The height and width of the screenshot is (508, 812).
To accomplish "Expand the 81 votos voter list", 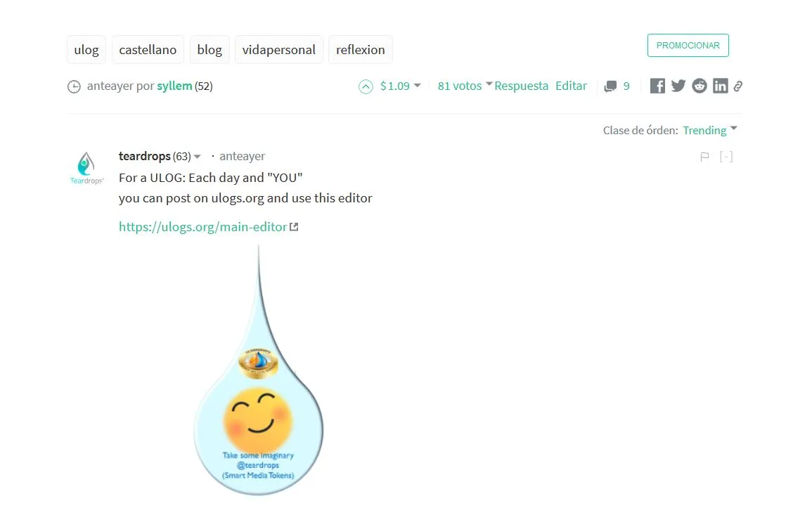I will 489,84.
